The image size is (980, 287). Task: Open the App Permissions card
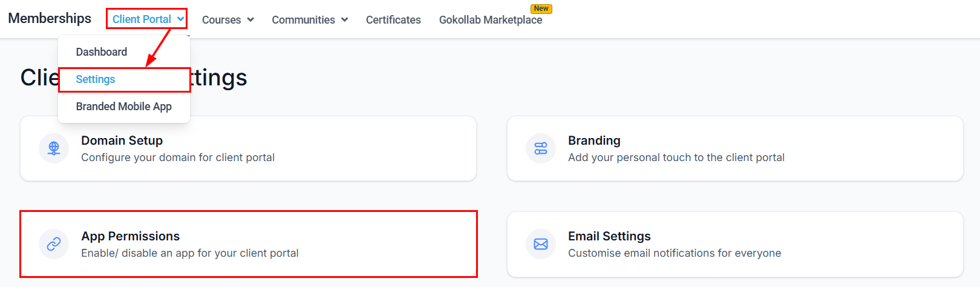coord(248,244)
